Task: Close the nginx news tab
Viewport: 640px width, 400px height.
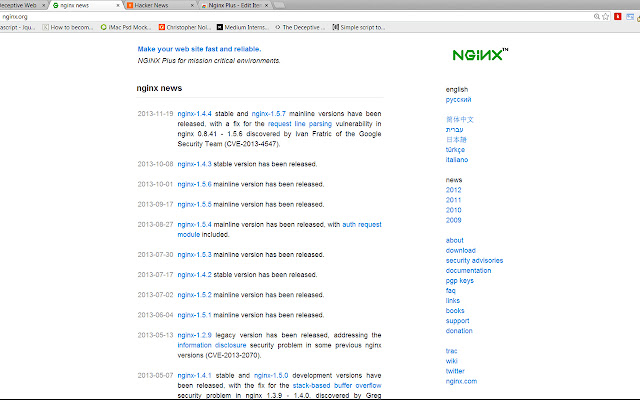Action: 118,5
